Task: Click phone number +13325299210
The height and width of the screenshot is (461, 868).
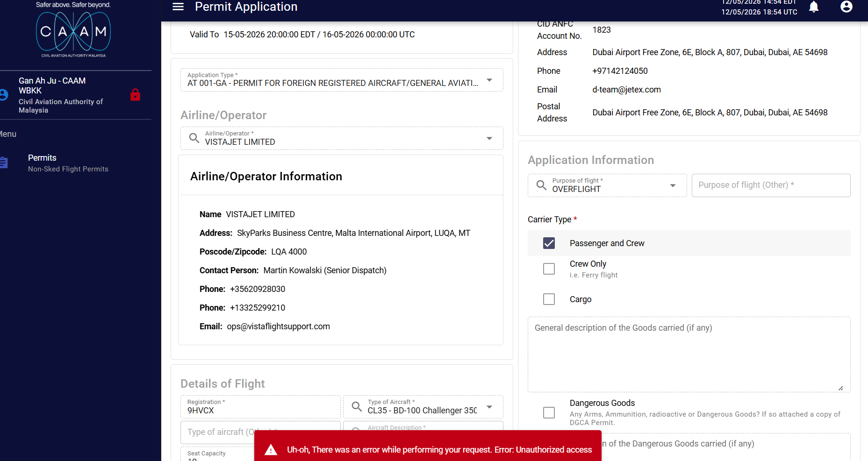Action: click(258, 308)
